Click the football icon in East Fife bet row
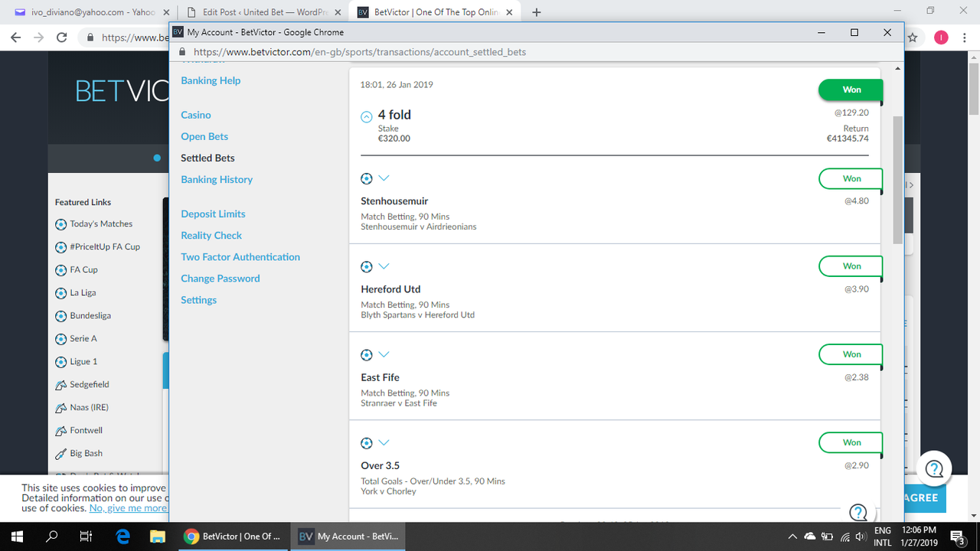980x551 pixels. [x=366, y=354]
